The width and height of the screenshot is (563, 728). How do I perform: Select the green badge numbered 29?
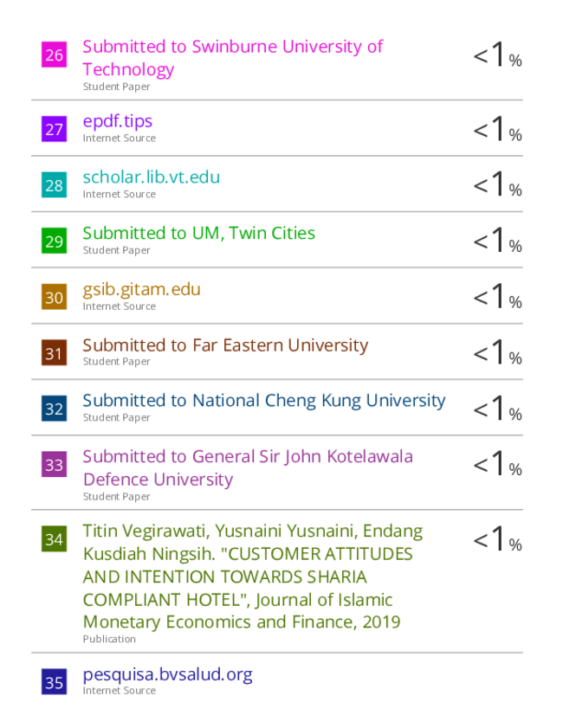(54, 241)
